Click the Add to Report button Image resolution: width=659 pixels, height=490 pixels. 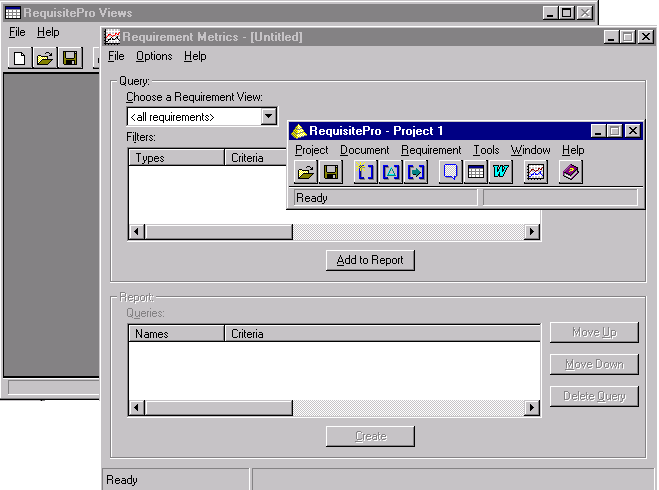point(370,260)
